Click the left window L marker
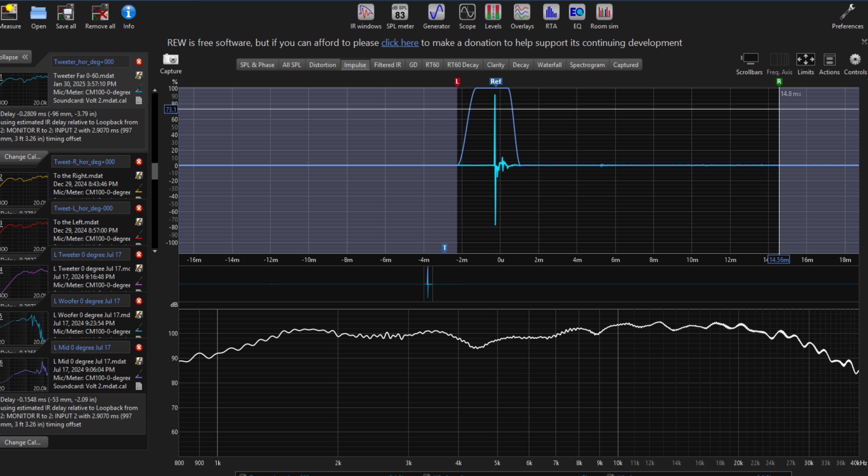 tap(457, 81)
